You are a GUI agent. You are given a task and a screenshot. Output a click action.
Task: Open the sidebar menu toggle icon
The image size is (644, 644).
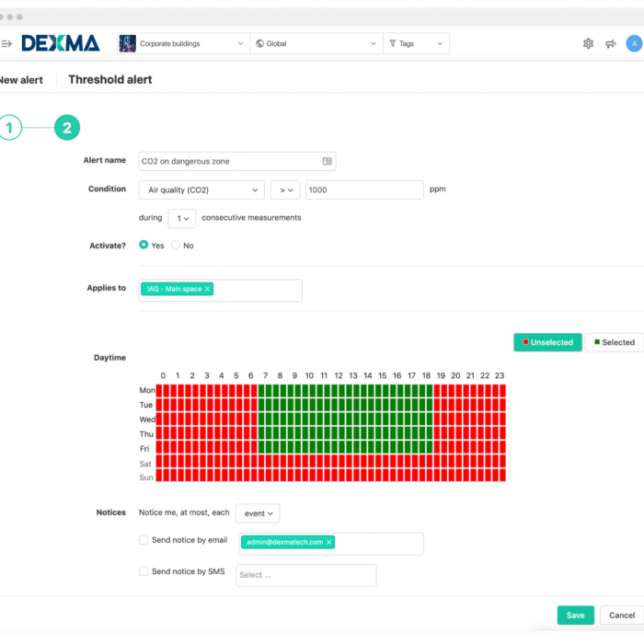6,43
